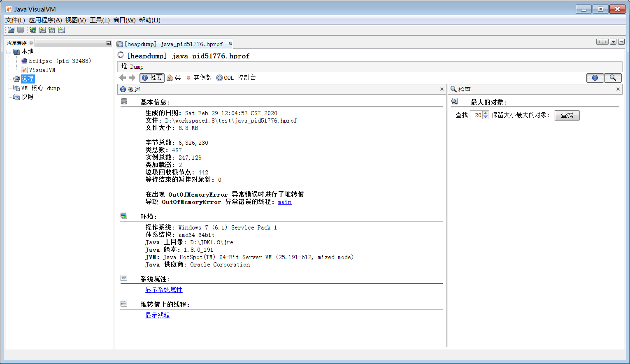Click the Add Application Snapshot toolbar icon
Screen dimensions: 630x364
[61, 30]
